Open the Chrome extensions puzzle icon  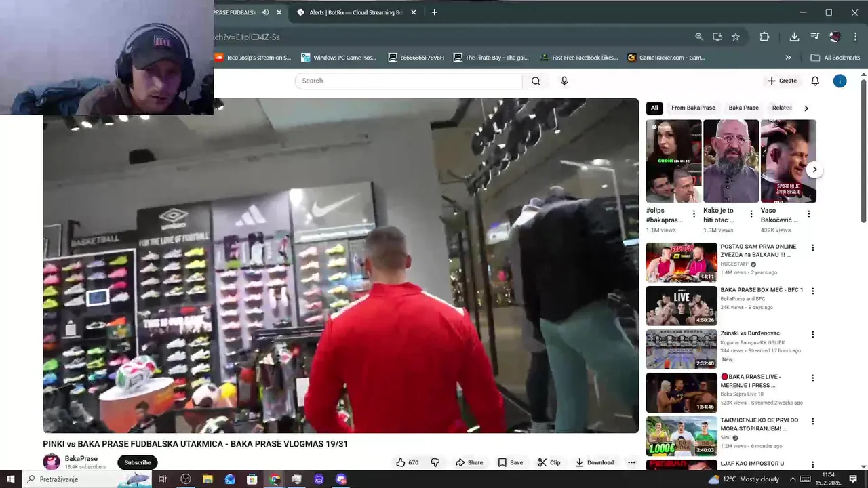[764, 37]
